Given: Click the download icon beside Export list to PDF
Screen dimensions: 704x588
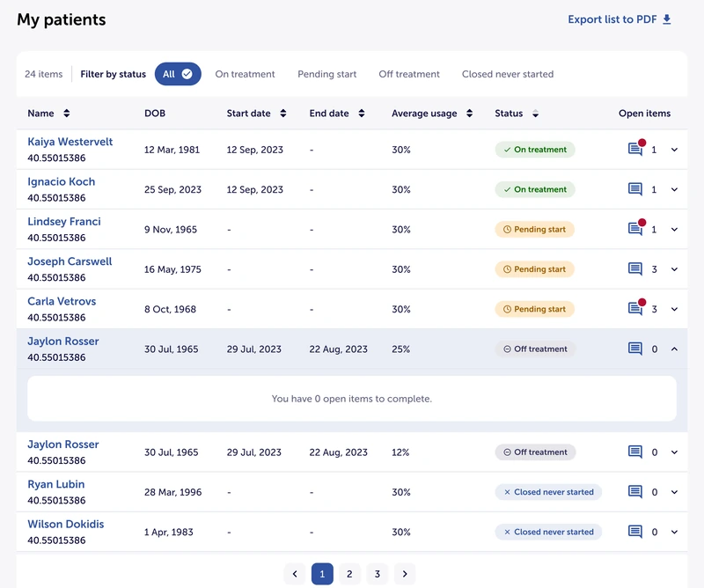Looking at the screenshot, I should tap(667, 19).
